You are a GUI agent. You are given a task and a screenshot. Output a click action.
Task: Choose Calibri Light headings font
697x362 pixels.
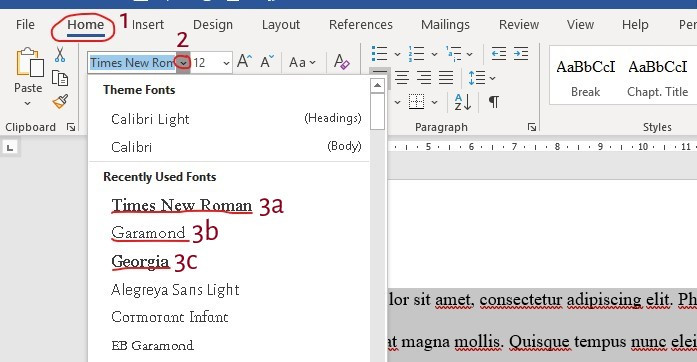[229, 119]
